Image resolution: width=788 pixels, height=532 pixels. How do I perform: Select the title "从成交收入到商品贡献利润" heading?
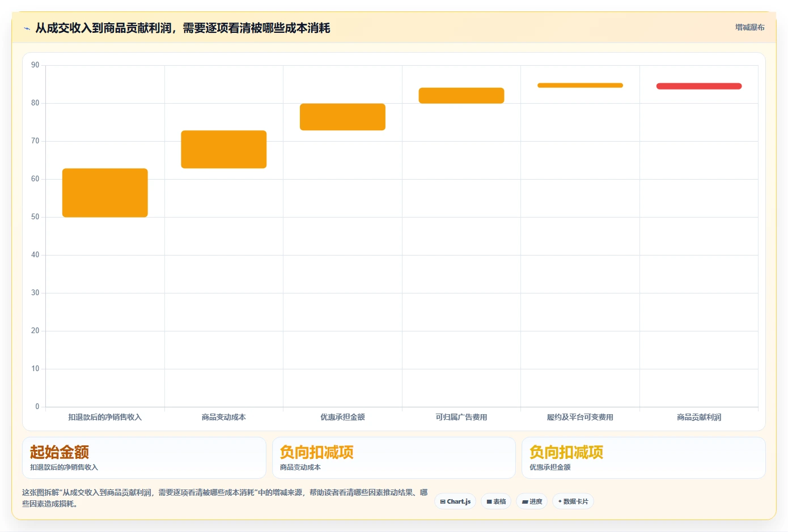click(183, 28)
